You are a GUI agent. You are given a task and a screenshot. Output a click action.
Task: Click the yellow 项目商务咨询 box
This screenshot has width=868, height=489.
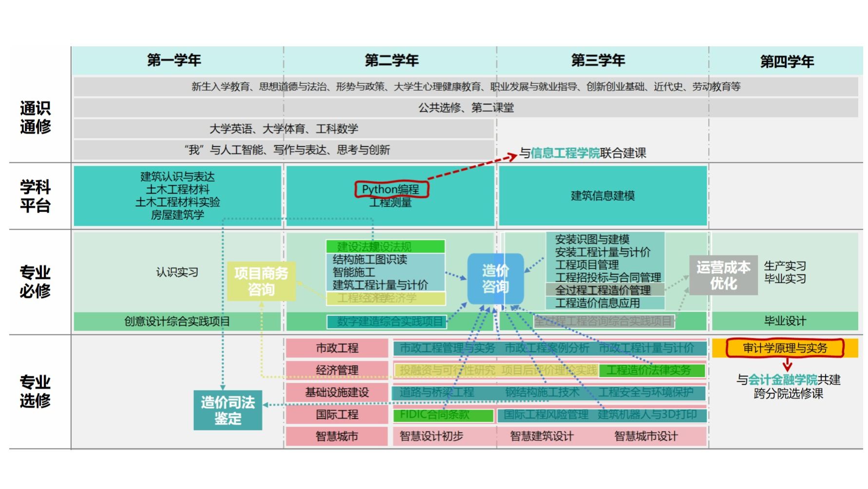[261, 281]
